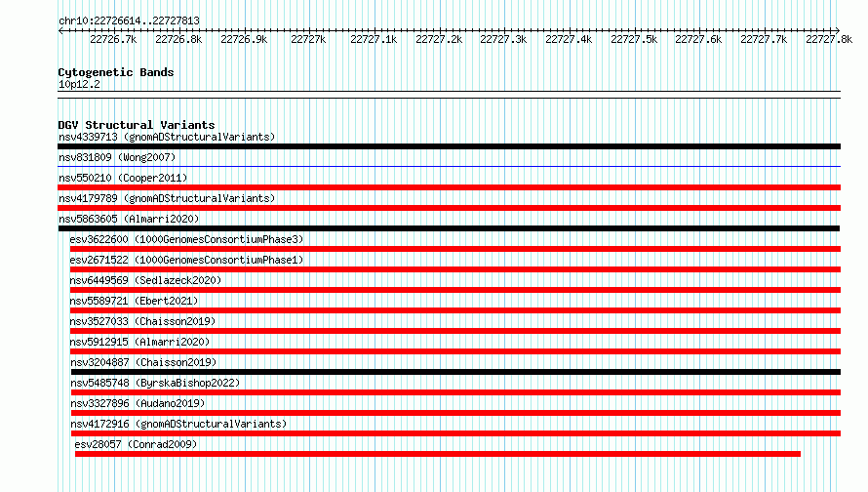868x492 pixels.
Task: Click the red bar of esv2671522
Action: click(x=455, y=269)
